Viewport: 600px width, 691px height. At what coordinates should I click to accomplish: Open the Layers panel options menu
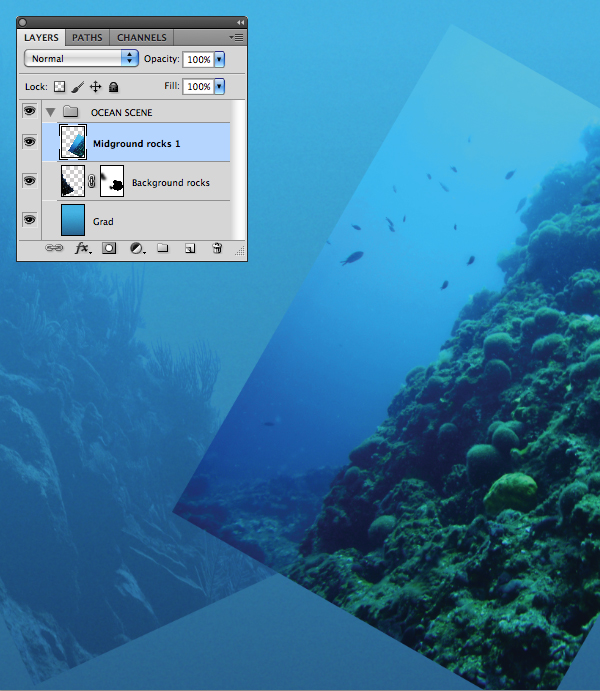(236, 37)
